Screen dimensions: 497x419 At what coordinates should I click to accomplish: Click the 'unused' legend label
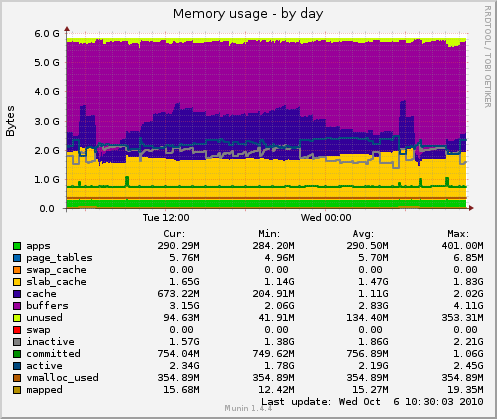(x=44, y=318)
